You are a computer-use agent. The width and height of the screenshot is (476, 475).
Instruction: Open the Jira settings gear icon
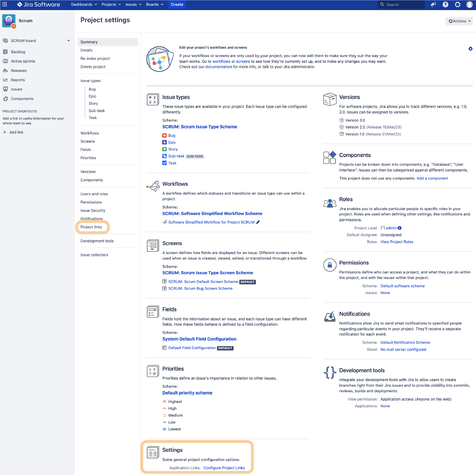point(458,4)
